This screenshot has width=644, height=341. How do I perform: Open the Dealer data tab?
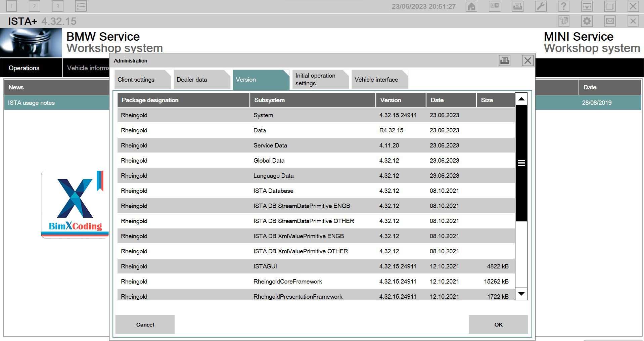[x=202, y=80]
